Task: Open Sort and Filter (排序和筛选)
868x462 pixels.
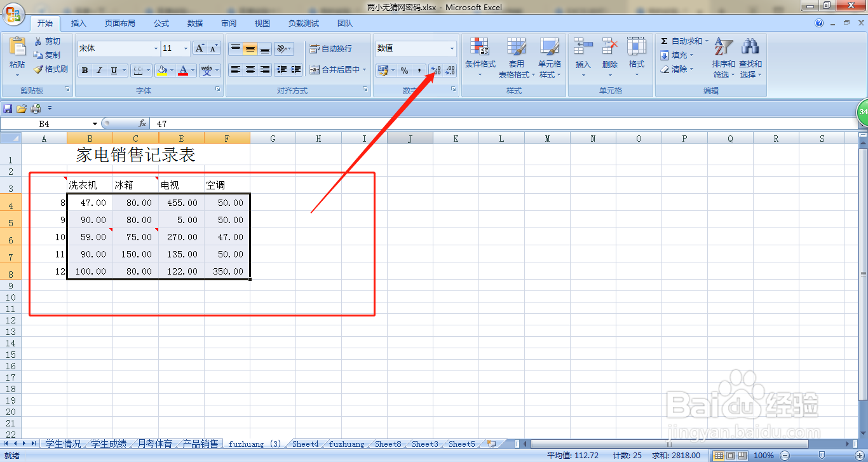Action: (723, 57)
